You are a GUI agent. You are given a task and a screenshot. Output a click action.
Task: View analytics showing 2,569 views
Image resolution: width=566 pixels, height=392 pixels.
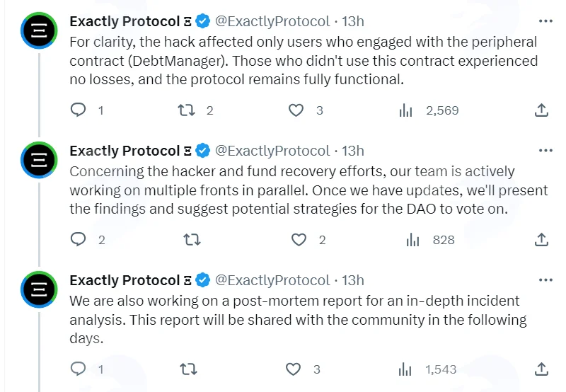click(429, 110)
